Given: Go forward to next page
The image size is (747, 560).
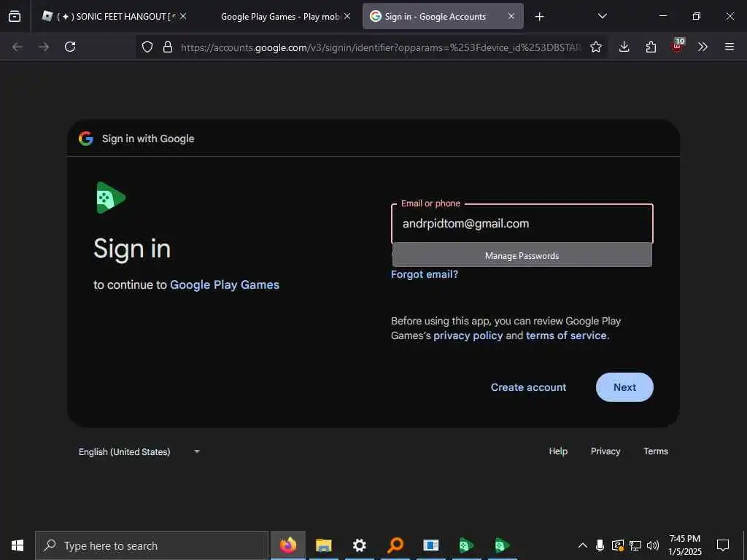Looking at the screenshot, I should 44,47.
